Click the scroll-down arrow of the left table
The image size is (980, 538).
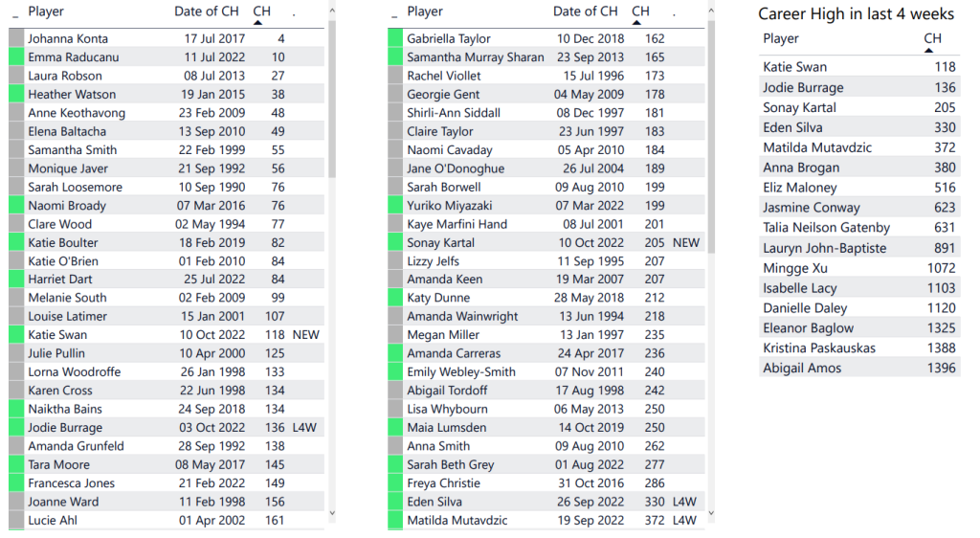tap(331, 514)
